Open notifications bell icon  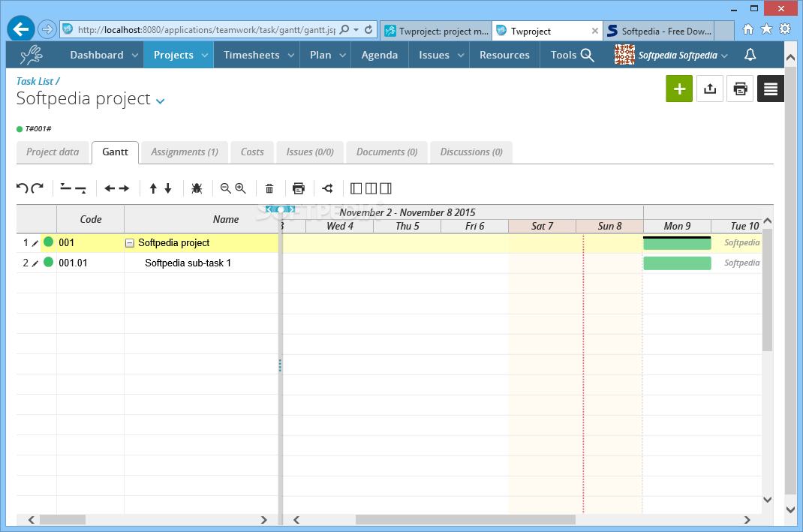(x=750, y=55)
